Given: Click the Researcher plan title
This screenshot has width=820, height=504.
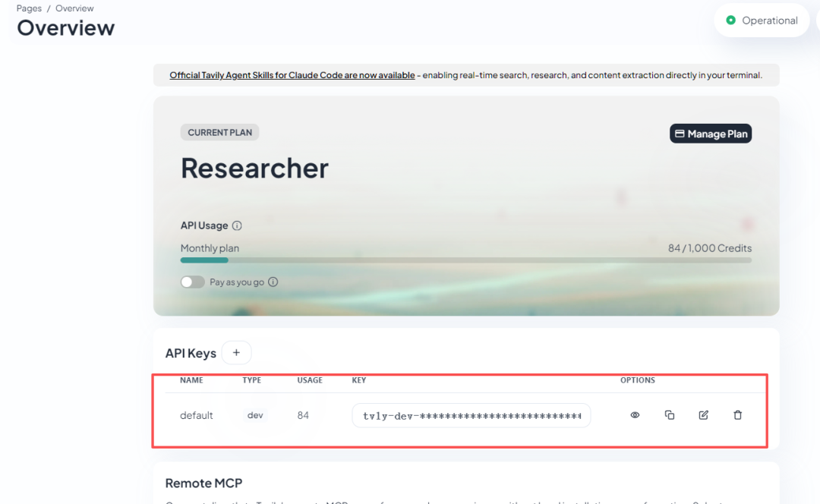Looking at the screenshot, I should (x=254, y=169).
